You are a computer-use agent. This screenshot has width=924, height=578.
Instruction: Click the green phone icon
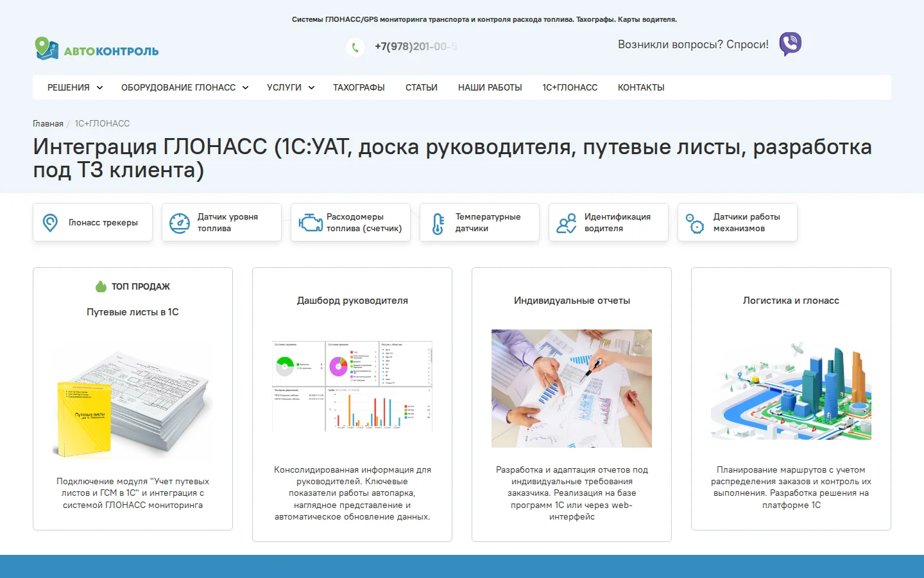point(355,47)
